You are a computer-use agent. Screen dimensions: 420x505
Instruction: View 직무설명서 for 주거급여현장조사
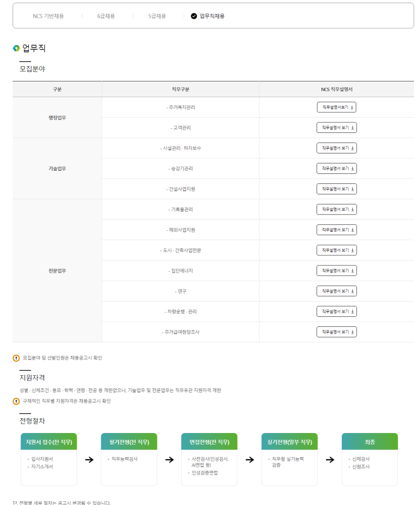coord(337,332)
